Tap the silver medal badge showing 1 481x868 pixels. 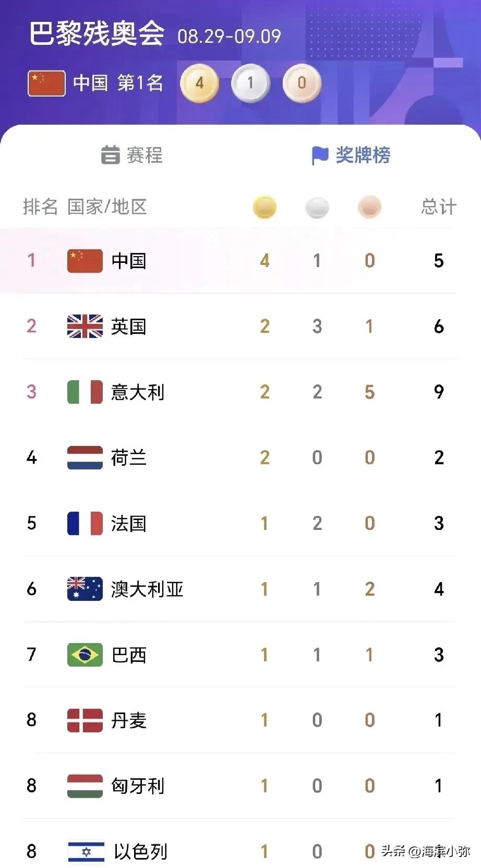coord(250,83)
